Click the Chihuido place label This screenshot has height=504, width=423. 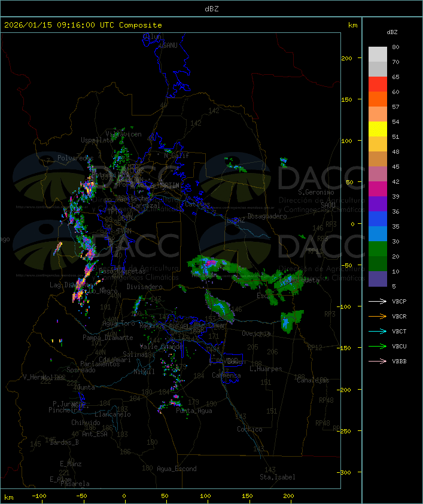(x=86, y=423)
